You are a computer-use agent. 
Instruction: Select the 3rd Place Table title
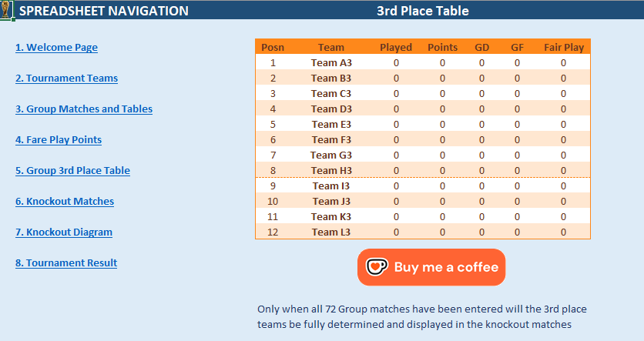[422, 11]
